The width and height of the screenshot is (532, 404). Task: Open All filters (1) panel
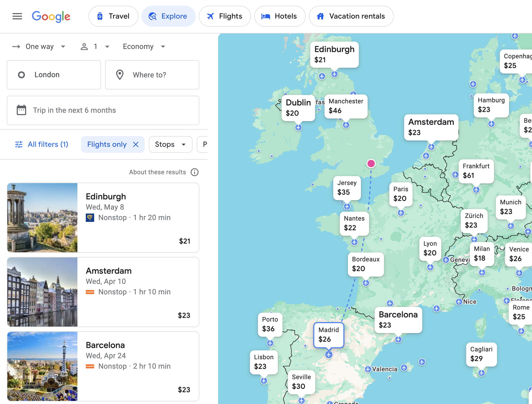42,144
